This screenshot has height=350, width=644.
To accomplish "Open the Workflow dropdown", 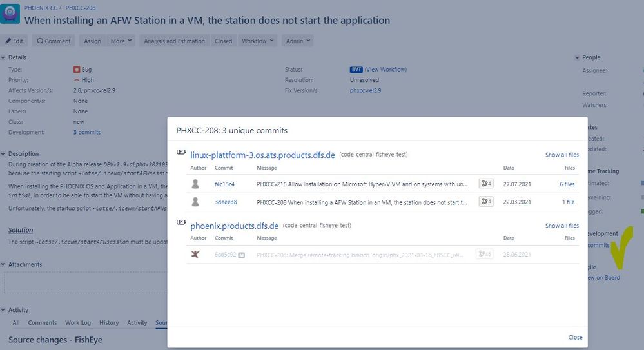I will coord(257,41).
